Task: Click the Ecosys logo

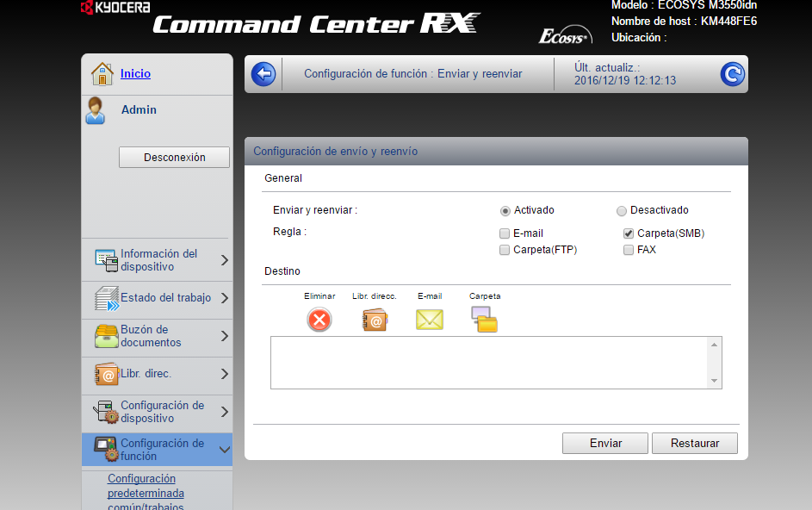Action: pyautogui.click(x=565, y=34)
